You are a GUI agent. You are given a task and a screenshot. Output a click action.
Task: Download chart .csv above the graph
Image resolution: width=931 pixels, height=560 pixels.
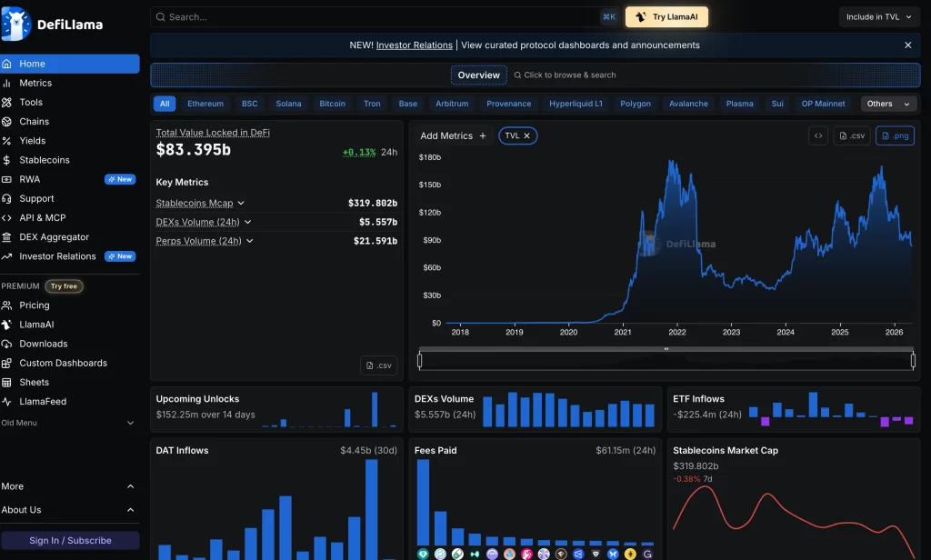(851, 135)
